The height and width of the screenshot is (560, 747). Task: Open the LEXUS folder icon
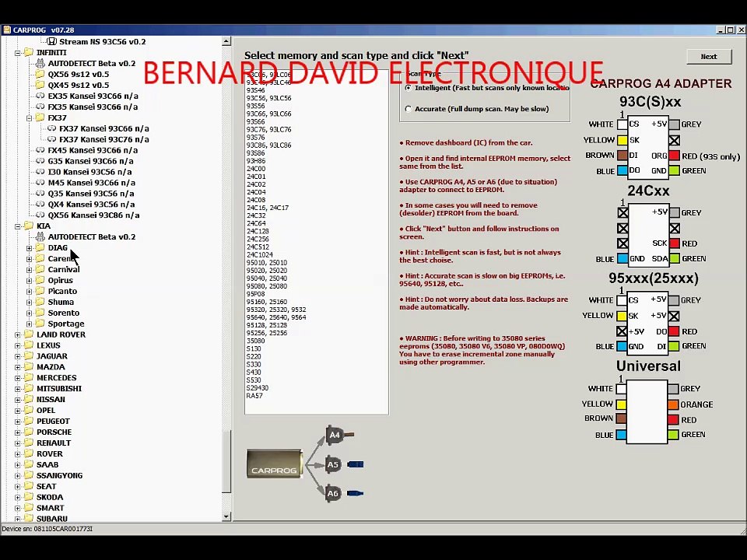pos(29,345)
